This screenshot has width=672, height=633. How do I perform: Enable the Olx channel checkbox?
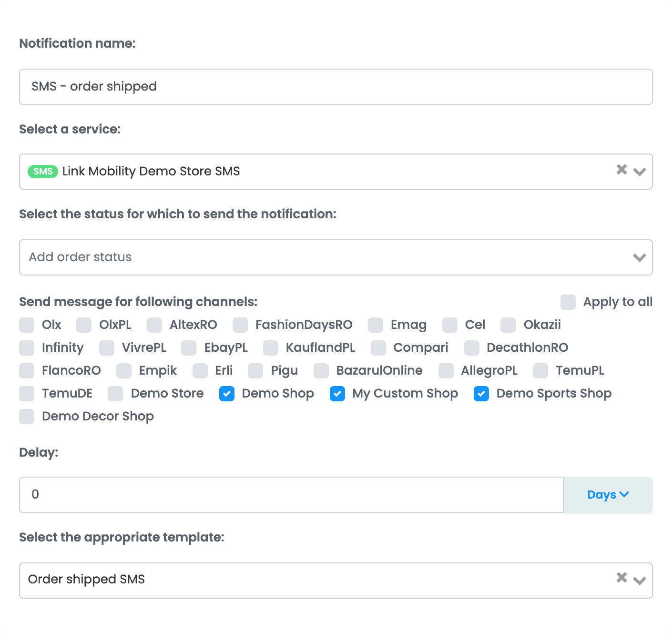click(x=27, y=325)
